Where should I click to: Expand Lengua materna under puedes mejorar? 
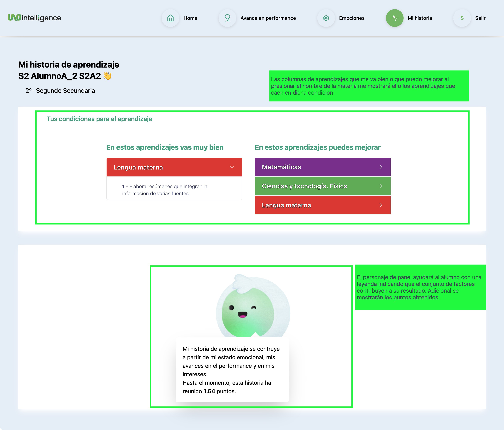(381, 205)
